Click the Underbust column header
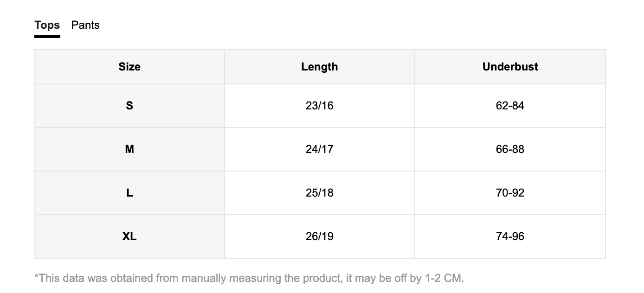The height and width of the screenshot is (293, 644). 510,67
